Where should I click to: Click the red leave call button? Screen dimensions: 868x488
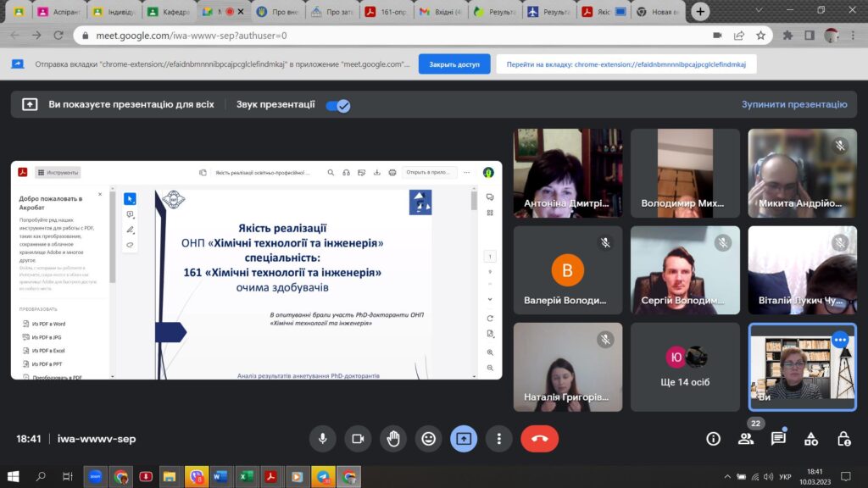[539, 438]
